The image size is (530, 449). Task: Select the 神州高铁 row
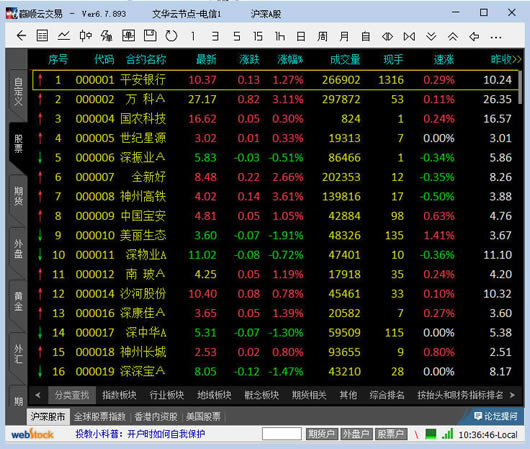pos(276,196)
